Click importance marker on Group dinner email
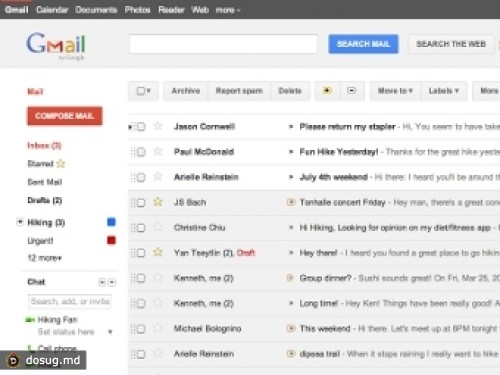Screen dimensions: 500x375 click(x=290, y=278)
